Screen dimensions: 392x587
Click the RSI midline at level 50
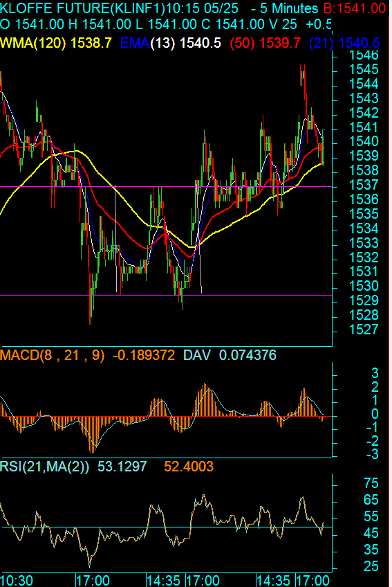(x=166, y=527)
